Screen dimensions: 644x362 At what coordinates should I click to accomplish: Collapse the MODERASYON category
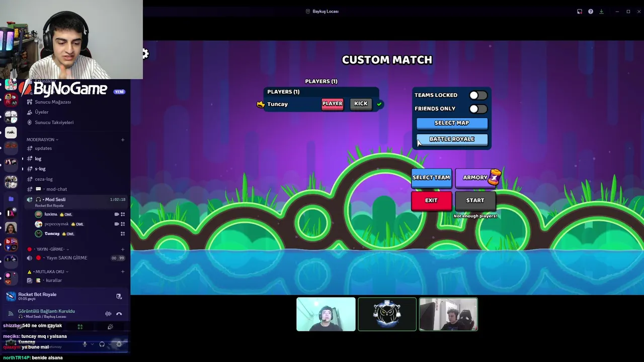point(42,140)
